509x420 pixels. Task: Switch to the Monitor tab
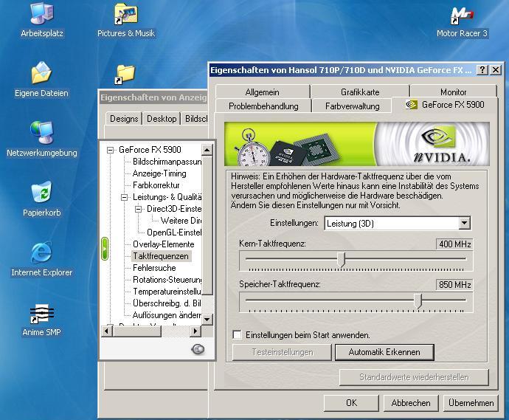pos(453,92)
